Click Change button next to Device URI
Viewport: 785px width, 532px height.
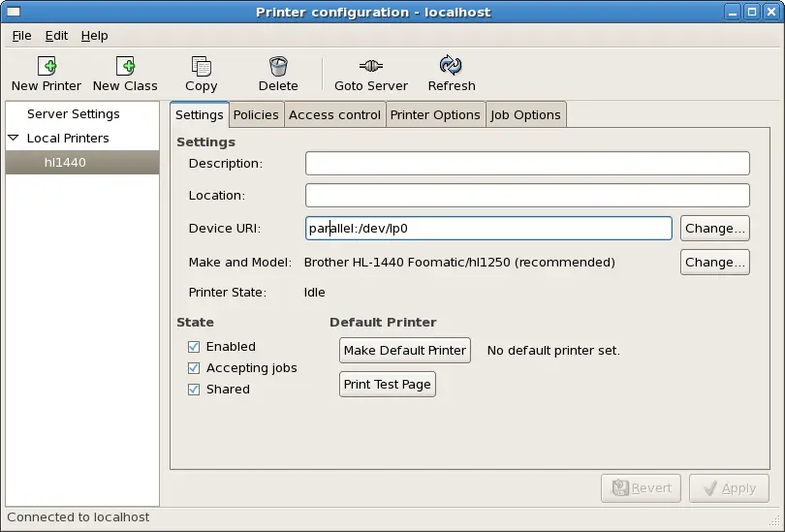[714, 229]
